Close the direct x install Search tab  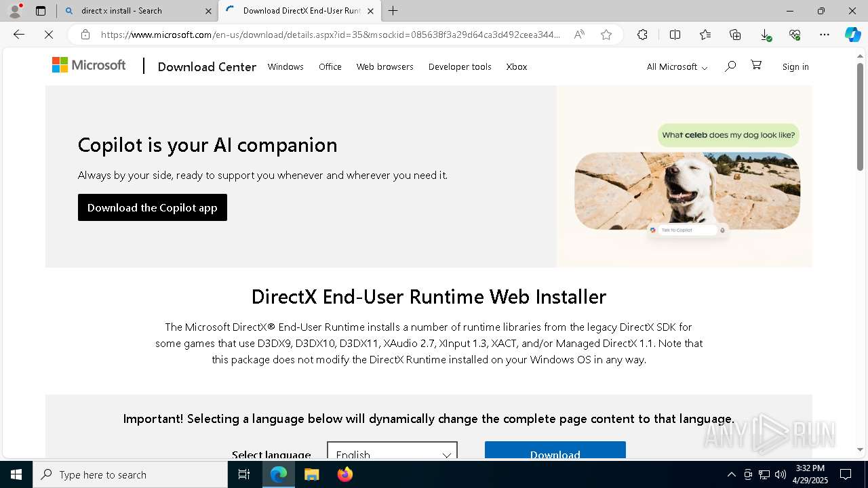(x=208, y=11)
